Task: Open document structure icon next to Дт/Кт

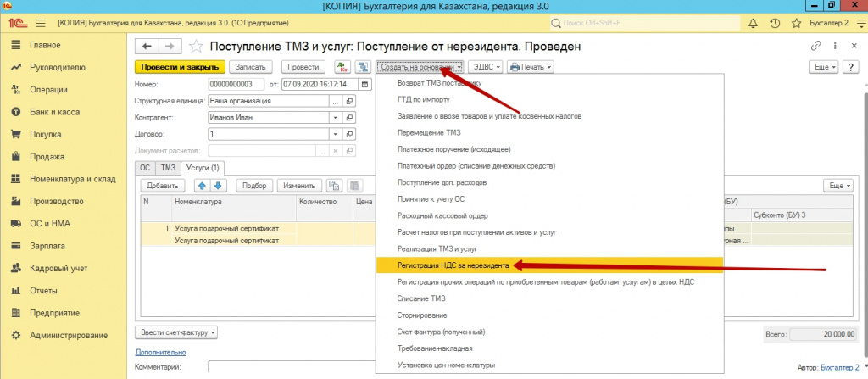Action: click(363, 67)
